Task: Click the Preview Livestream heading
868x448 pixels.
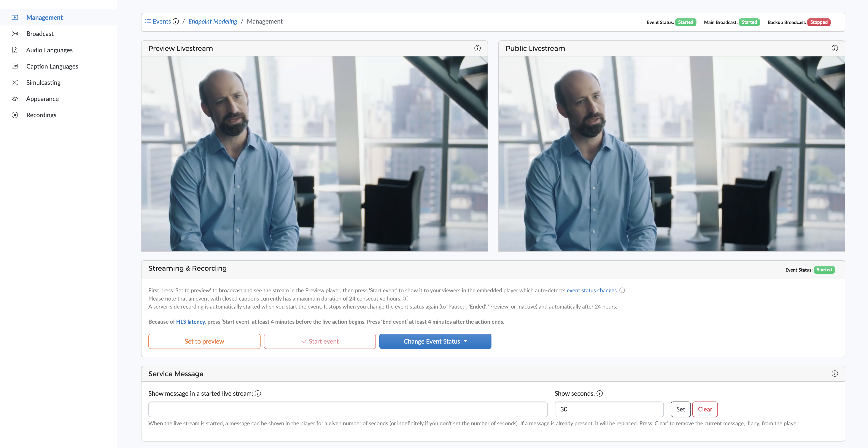Action: 181,48
